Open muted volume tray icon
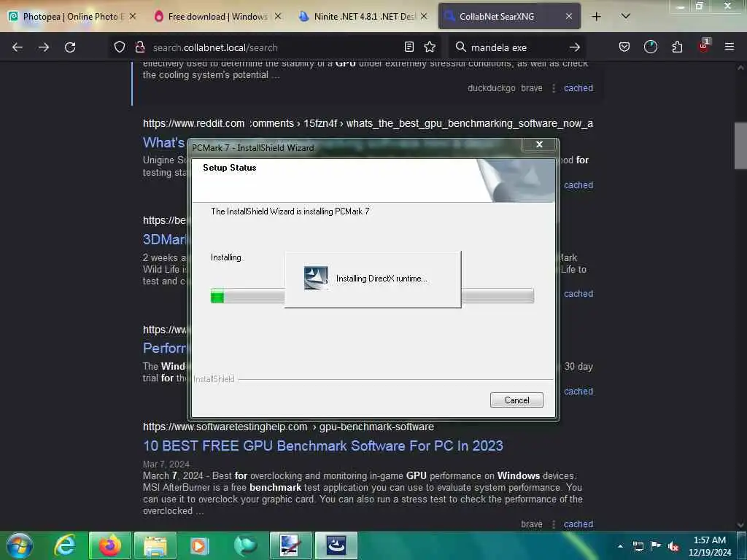Screen dimensions: 747x560 pyautogui.click(x=673, y=546)
